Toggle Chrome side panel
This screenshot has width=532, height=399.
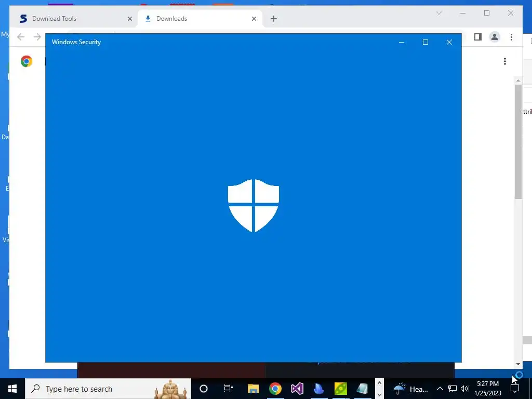coord(478,37)
